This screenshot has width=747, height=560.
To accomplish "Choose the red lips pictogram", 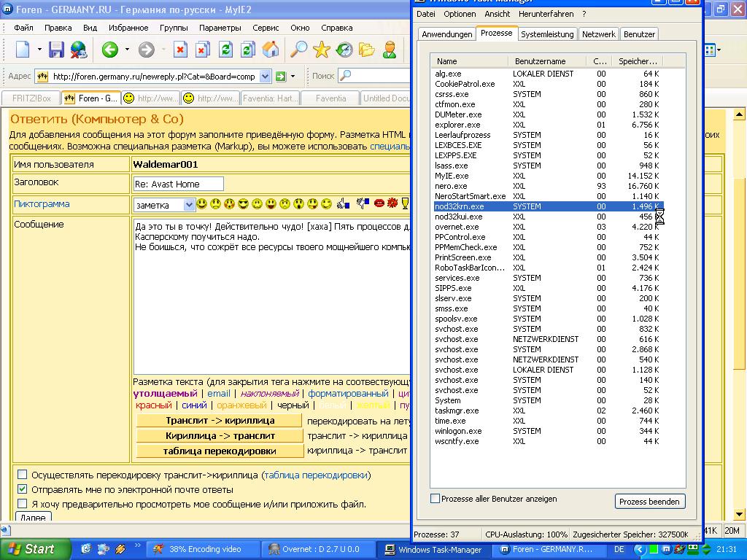I will [x=379, y=204].
